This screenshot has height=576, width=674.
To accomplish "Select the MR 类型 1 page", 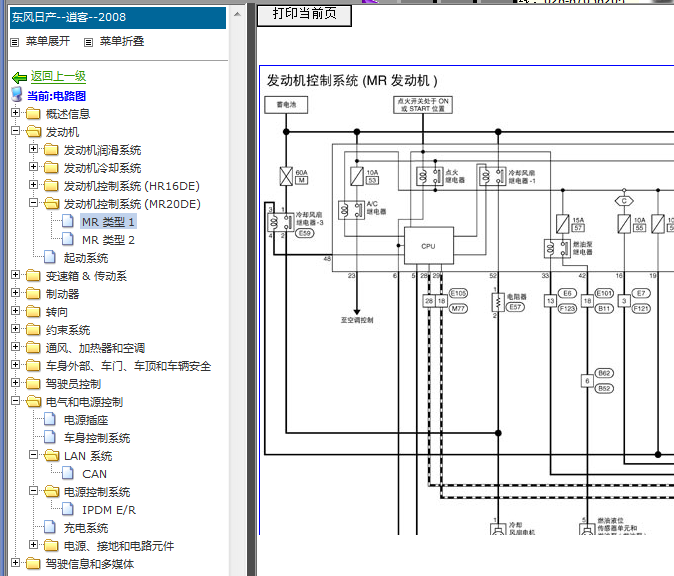I will click(x=108, y=222).
